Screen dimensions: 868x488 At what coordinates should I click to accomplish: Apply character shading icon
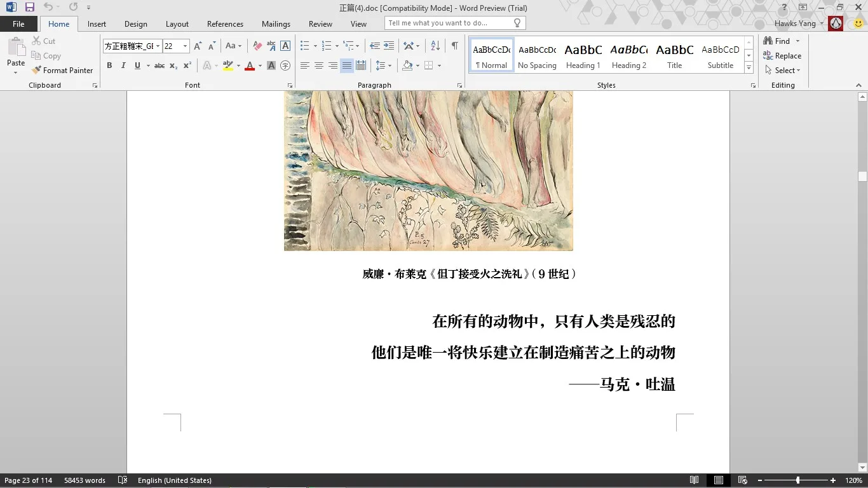point(271,65)
